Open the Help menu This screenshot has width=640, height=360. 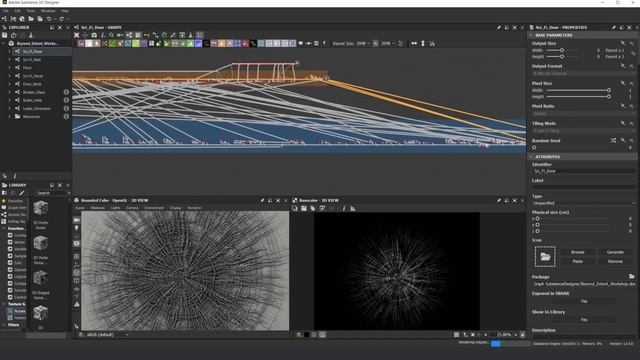pos(65,11)
